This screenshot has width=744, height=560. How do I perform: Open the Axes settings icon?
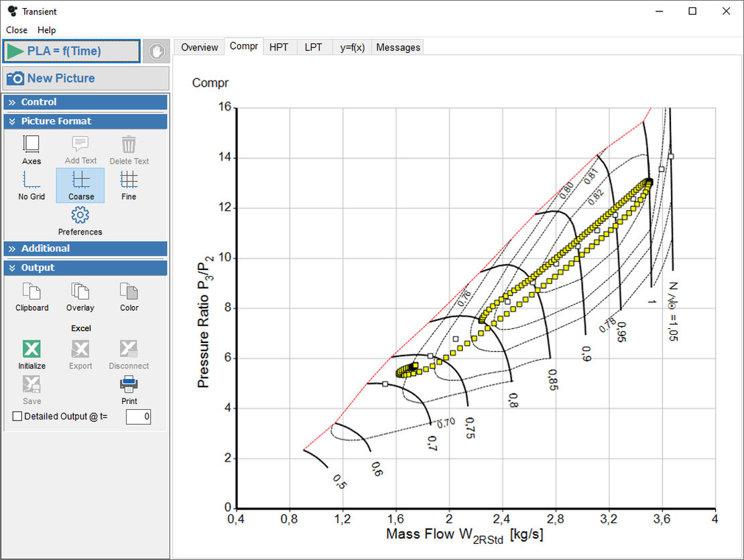coord(32,144)
